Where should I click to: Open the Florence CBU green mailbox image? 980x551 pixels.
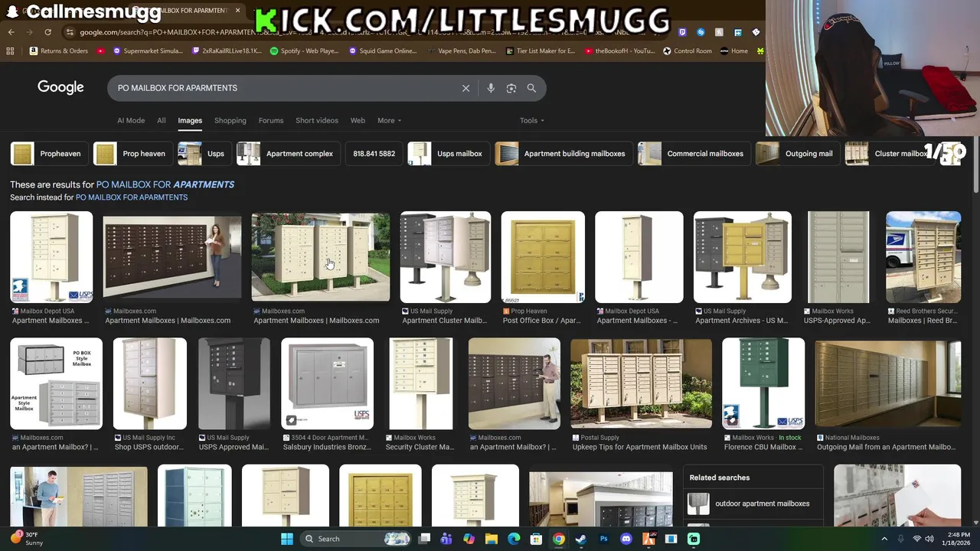pos(763,384)
